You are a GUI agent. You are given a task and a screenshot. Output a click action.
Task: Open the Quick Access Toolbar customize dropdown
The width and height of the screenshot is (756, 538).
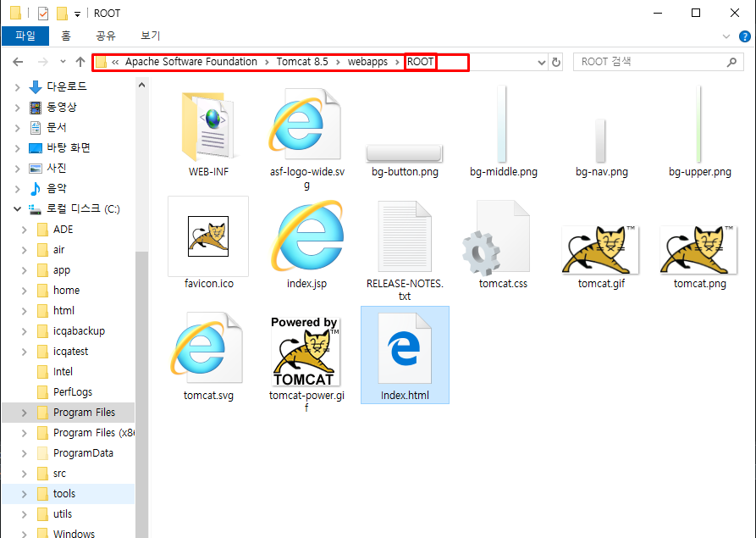coord(77,14)
